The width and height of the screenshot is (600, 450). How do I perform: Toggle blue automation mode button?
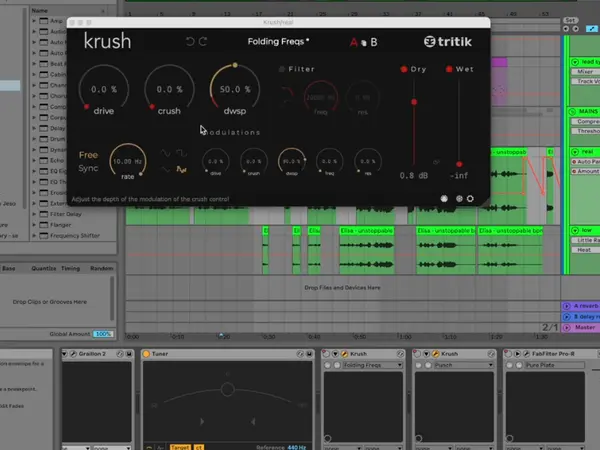click(592, 29)
